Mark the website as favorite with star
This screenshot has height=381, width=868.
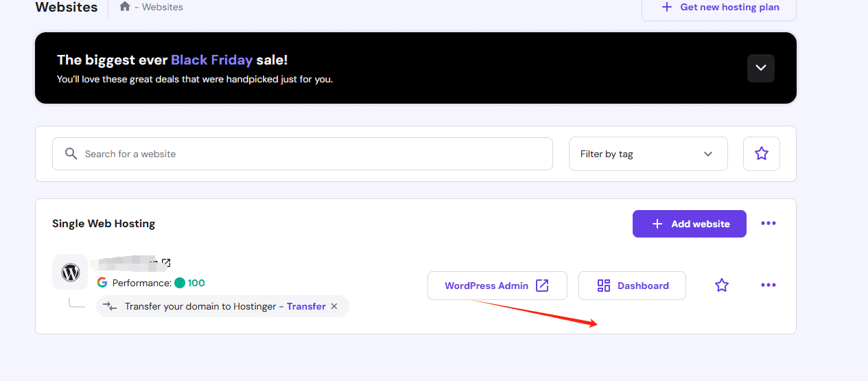click(x=722, y=286)
